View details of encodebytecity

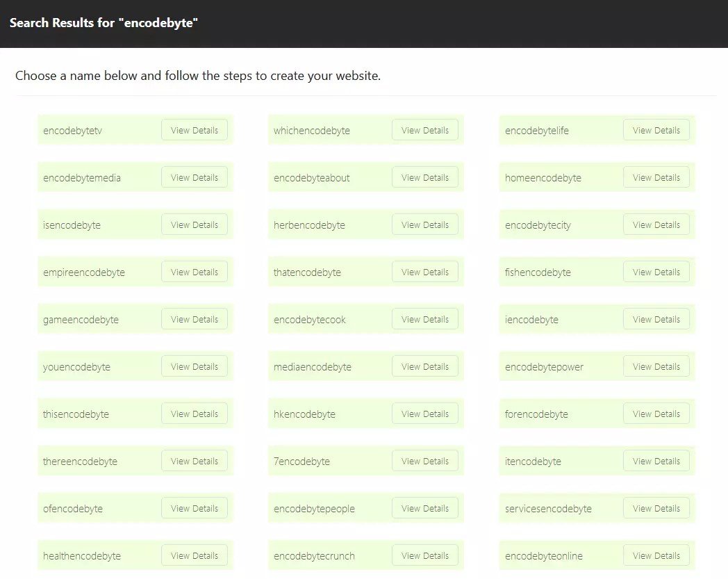(x=656, y=225)
